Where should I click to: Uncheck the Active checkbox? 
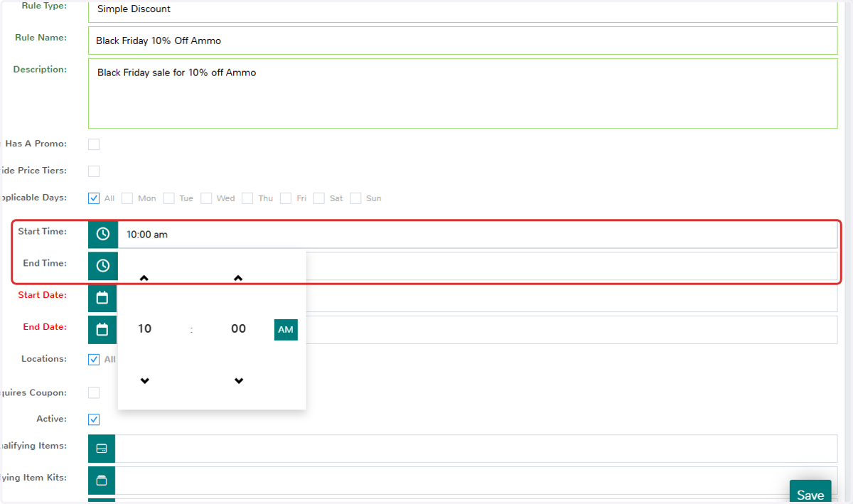tap(94, 419)
